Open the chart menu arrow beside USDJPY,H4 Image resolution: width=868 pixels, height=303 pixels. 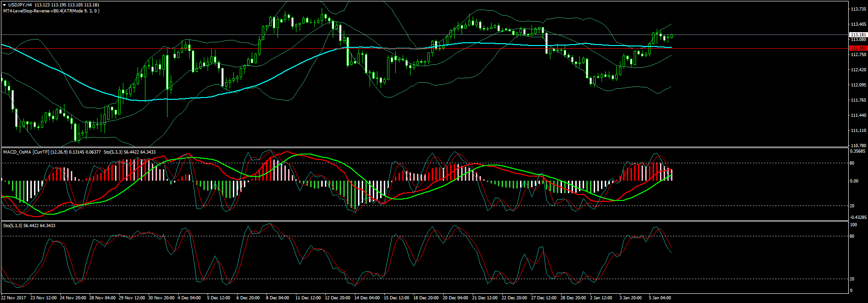coord(5,5)
